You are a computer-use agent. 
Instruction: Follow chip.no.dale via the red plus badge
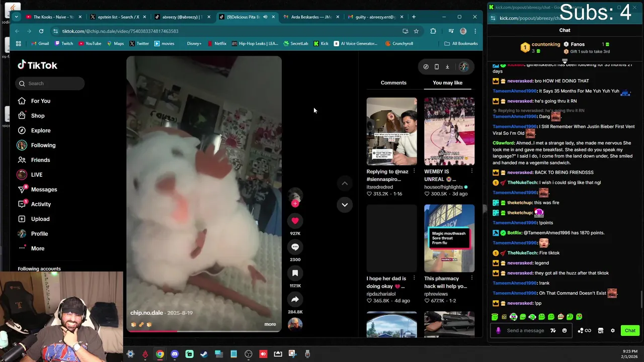(x=295, y=204)
